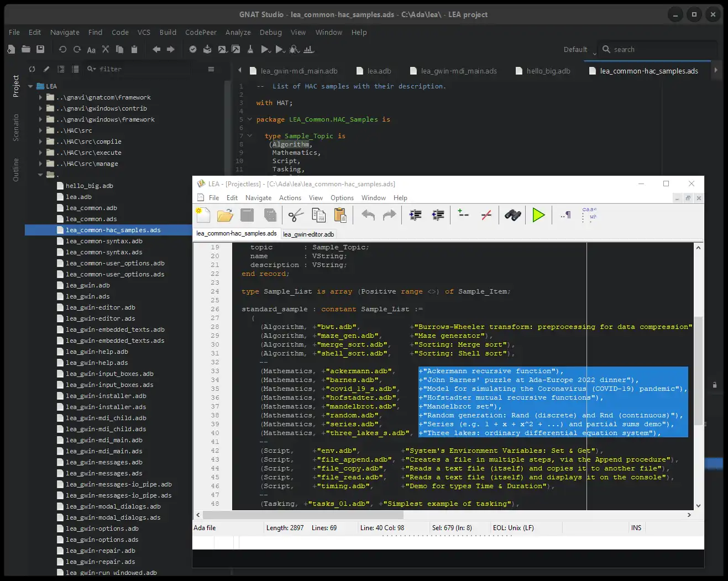The image size is (728, 581).
Task: Toggle the INS insert mode indicator
Action: pos(636,528)
